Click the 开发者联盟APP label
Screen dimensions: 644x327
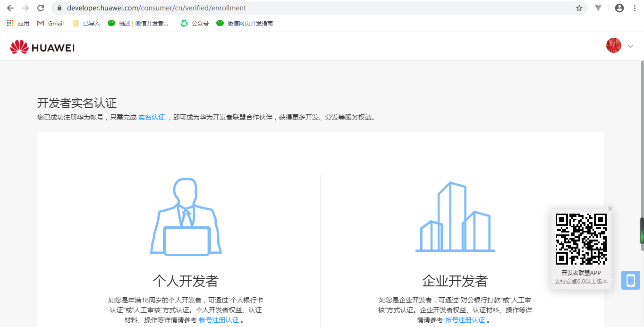pyautogui.click(x=581, y=273)
